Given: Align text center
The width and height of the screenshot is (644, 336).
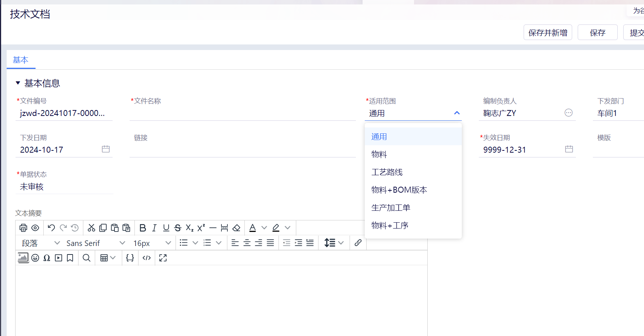Looking at the screenshot, I should click(247, 243).
